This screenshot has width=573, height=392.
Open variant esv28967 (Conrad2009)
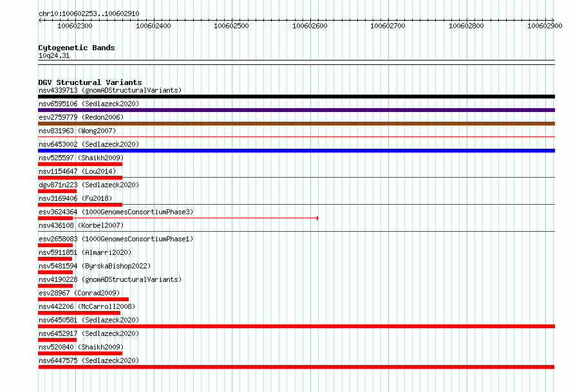tap(79, 293)
